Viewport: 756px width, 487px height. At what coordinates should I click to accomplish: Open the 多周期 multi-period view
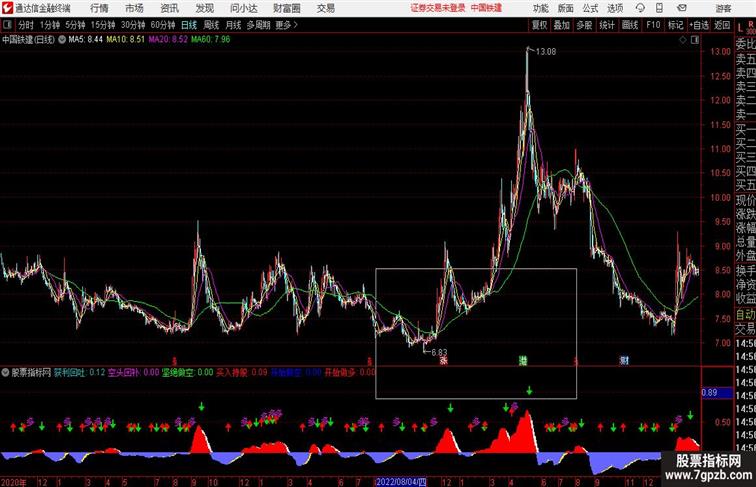pos(258,25)
